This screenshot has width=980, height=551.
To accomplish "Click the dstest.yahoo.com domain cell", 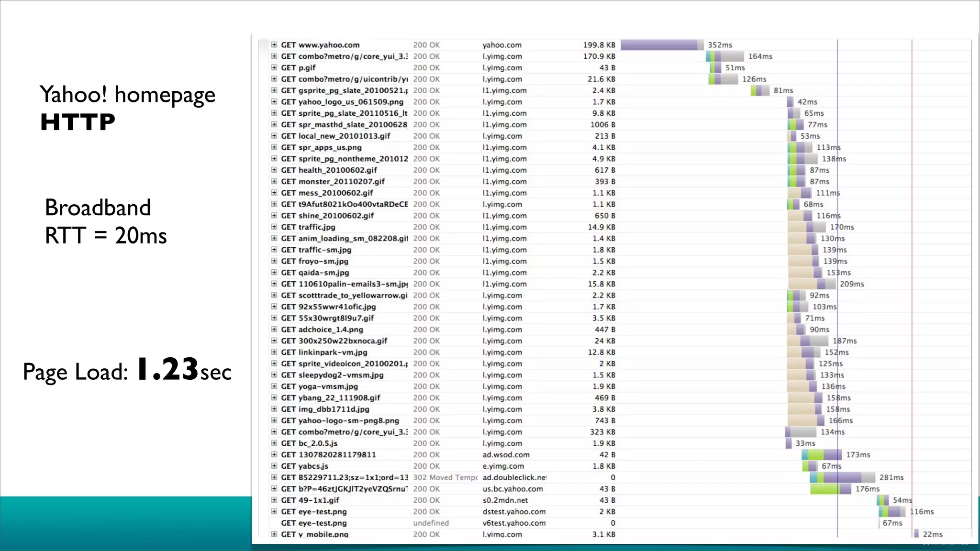I will tap(514, 512).
